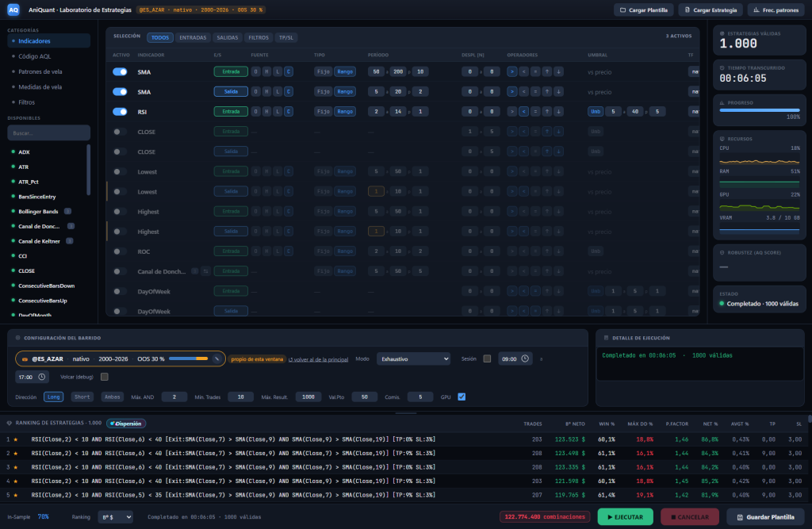Open the clock picker on the 09:00 field
The height and width of the screenshot is (529, 812).
pos(525,358)
